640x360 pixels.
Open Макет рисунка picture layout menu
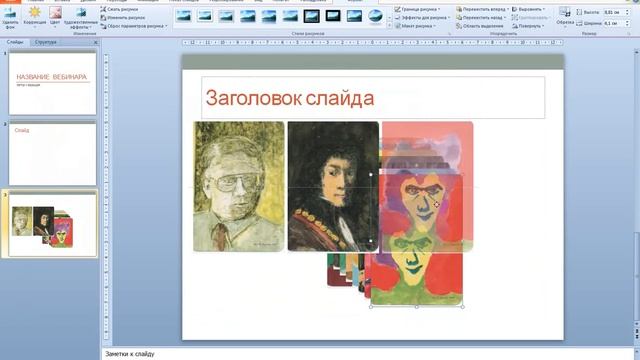coord(415,26)
